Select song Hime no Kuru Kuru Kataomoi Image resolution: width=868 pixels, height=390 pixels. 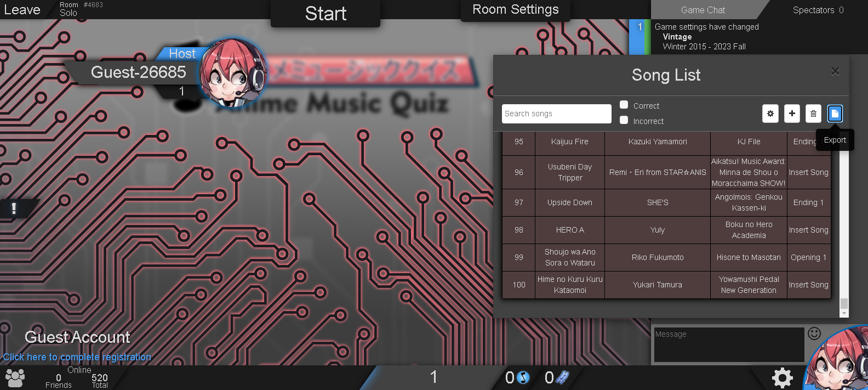[x=570, y=285]
